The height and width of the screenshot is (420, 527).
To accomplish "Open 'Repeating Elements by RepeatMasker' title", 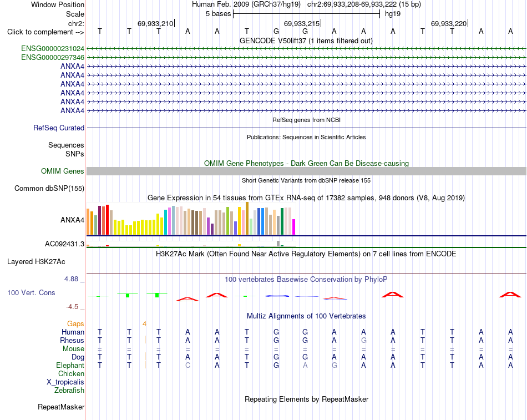I will 306,399.
